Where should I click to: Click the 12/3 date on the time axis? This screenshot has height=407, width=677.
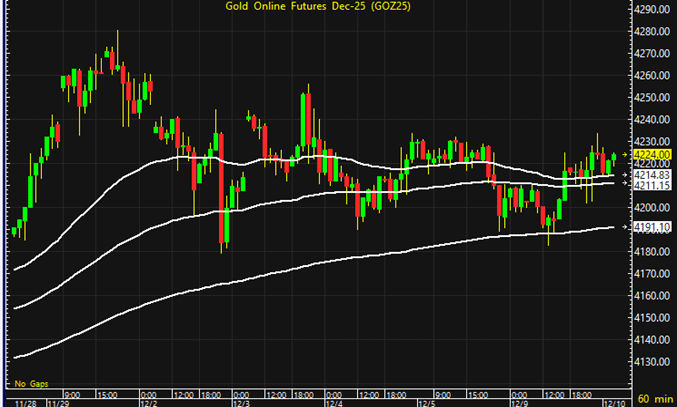pos(242,402)
